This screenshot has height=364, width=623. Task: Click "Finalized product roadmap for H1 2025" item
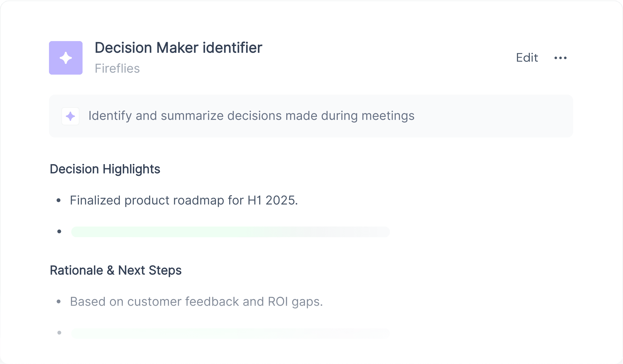point(184,200)
